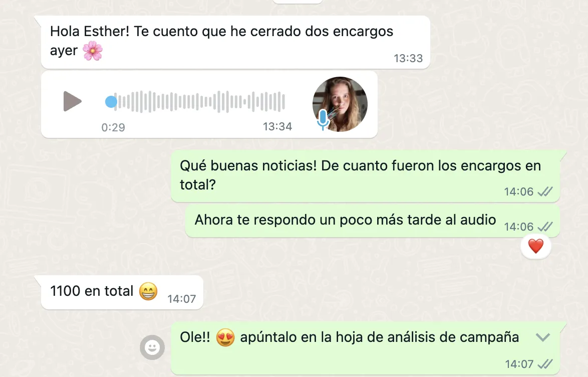The image size is (588, 377).
Task: Click the cherry blossom emoji
Action: pyautogui.click(x=92, y=51)
